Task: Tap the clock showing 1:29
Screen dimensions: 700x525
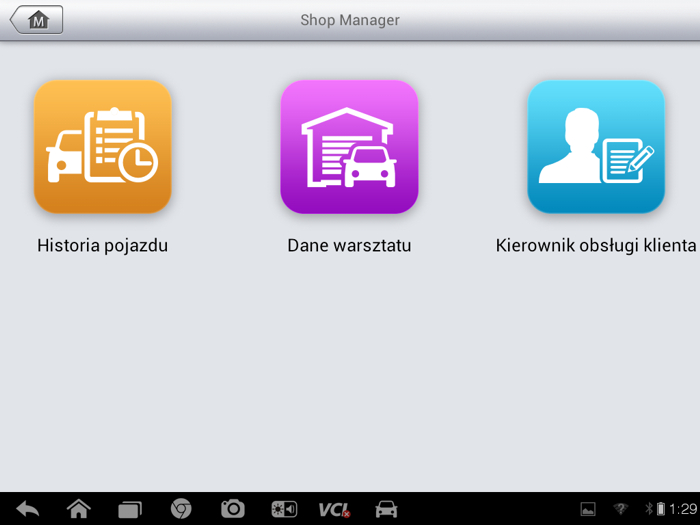Action: pyautogui.click(x=683, y=509)
